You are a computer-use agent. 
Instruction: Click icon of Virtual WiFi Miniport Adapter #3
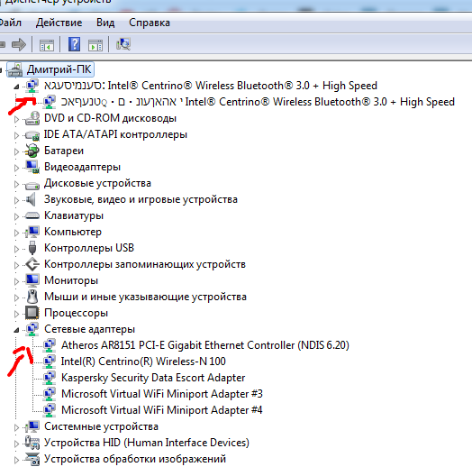coord(50,394)
